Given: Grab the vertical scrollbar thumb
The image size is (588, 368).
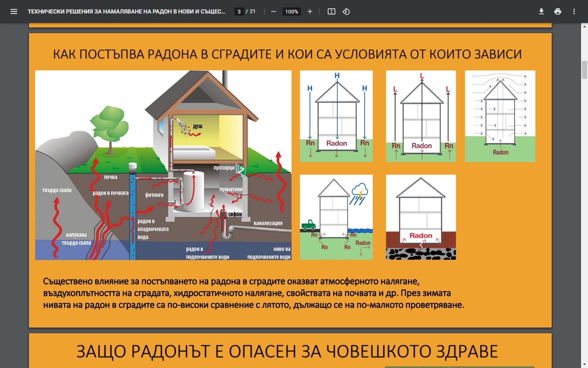Looking at the screenshot, I should (x=584, y=70).
